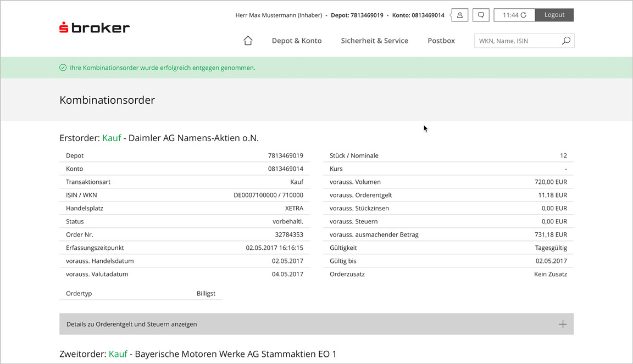Viewport: 633px width, 364px height.
Task: Expand Details zu Orderentgelt und Steuern
Action: [316, 324]
